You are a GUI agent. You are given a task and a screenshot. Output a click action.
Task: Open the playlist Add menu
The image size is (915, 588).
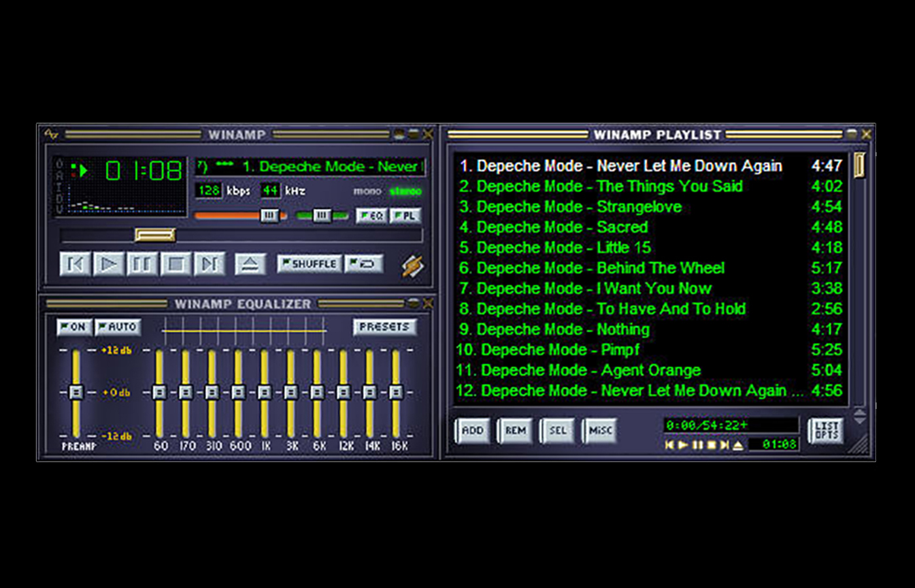point(472,431)
